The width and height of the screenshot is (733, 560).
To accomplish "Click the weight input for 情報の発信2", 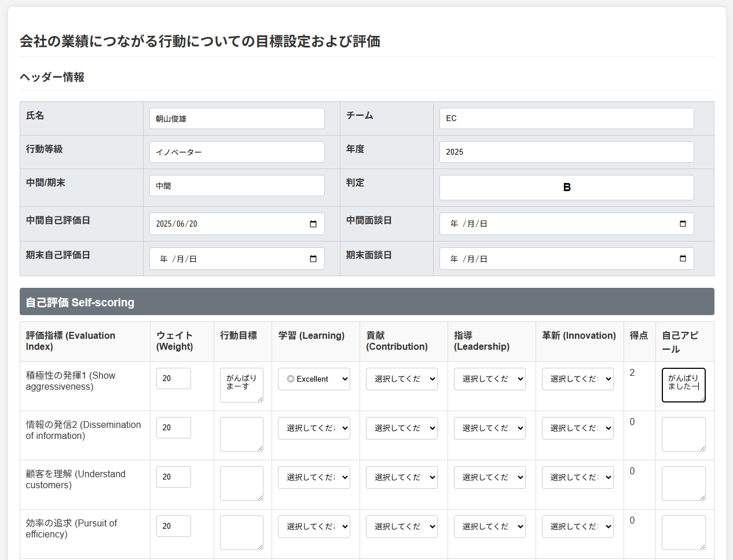I will 174,427.
